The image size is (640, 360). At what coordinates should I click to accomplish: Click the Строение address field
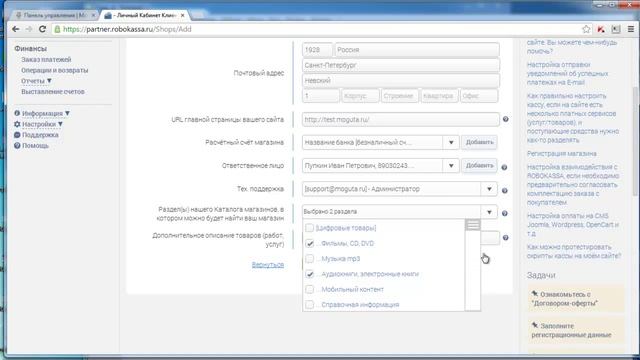[399, 96]
